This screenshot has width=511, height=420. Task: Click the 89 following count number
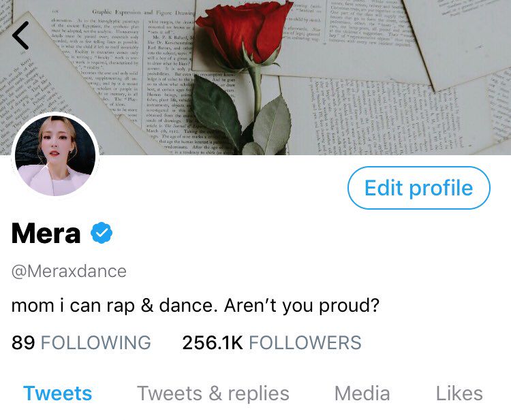(x=23, y=342)
